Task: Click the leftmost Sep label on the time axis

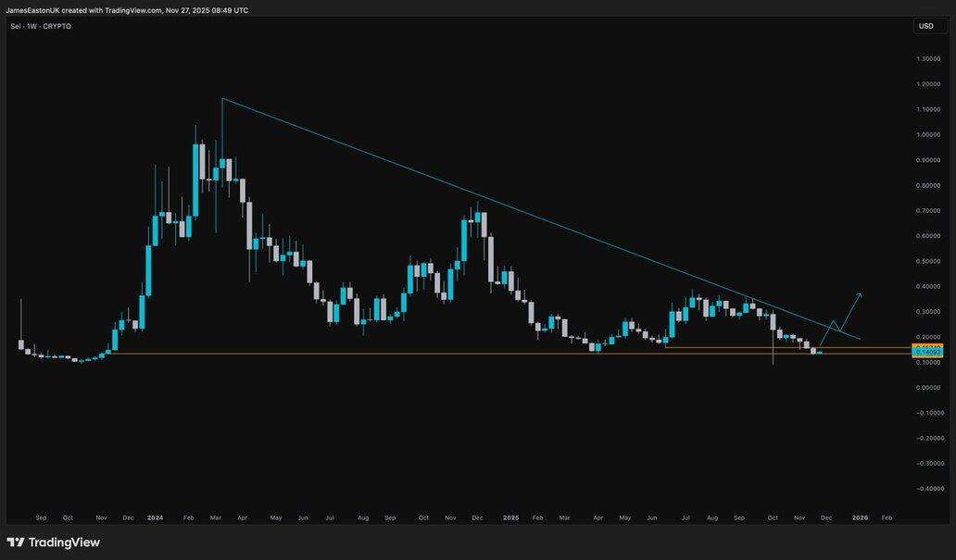Action: (41, 518)
